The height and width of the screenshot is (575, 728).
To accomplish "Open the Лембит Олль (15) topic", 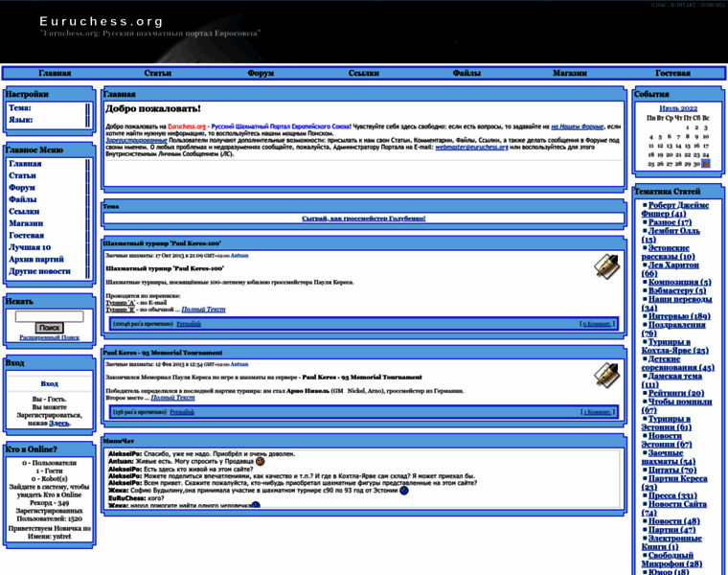I will click(x=671, y=235).
